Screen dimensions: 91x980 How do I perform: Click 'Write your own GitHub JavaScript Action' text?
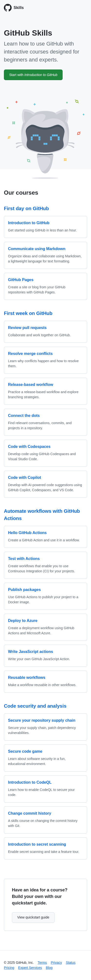click(39, 659)
